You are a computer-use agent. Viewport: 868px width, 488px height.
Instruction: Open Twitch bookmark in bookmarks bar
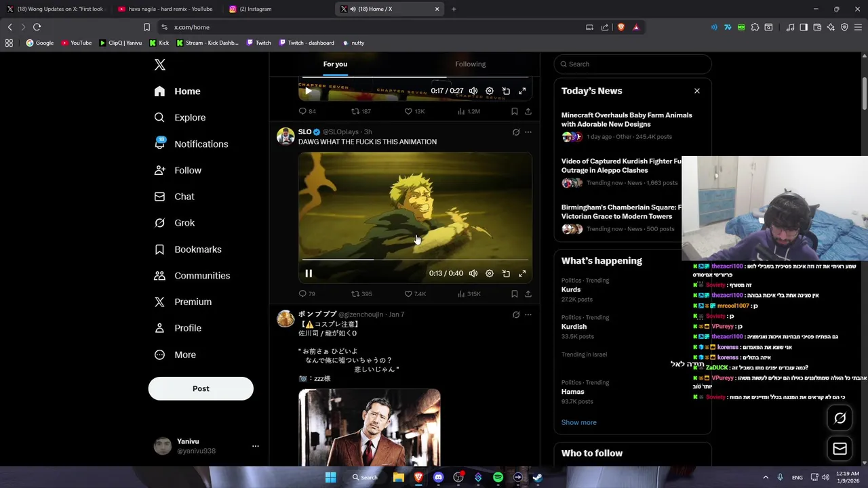click(x=258, y=43)
